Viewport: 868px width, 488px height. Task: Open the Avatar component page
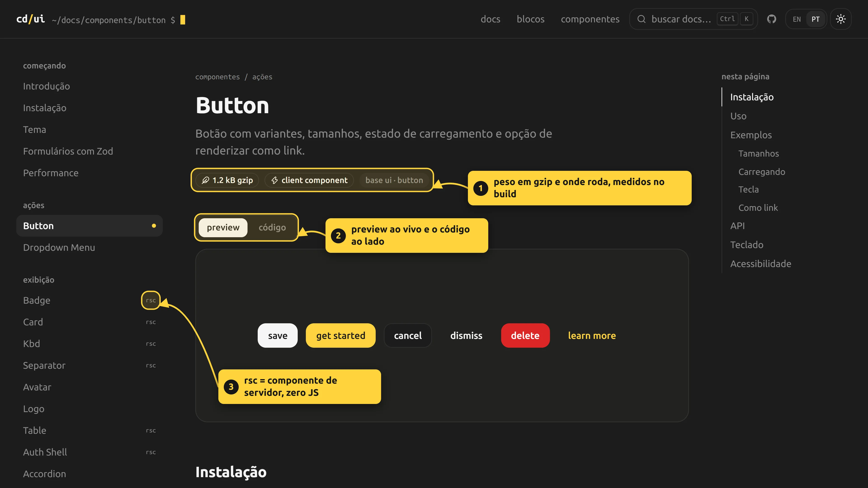(x=89, y=387)
